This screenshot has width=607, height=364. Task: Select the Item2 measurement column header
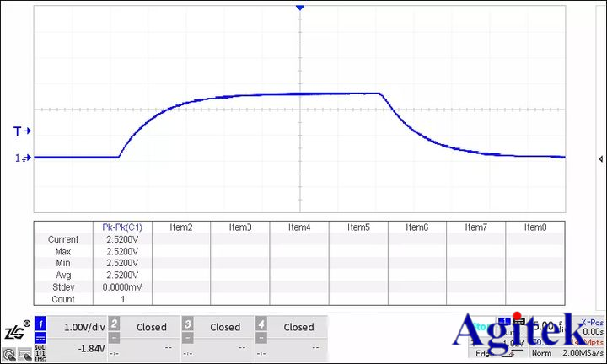(180, 227)
